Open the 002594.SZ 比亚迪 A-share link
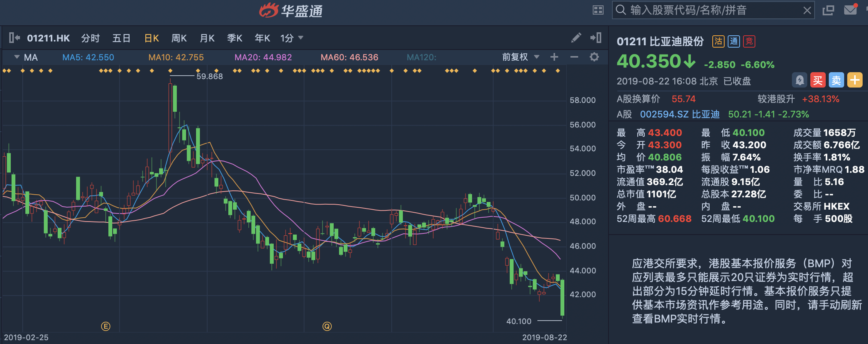The width and height of the screenshot is (868, 344). pyautogui.click(x=679, y=114)
